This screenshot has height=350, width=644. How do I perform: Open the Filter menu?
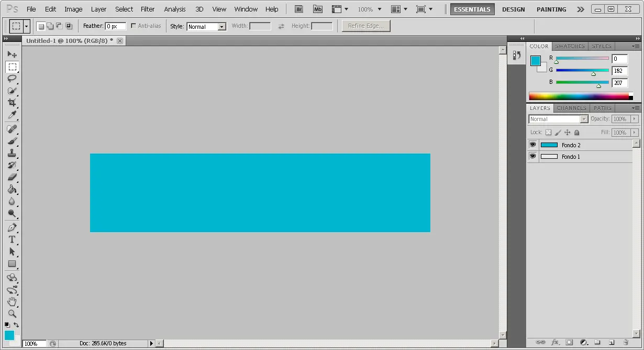click(148, 9)
